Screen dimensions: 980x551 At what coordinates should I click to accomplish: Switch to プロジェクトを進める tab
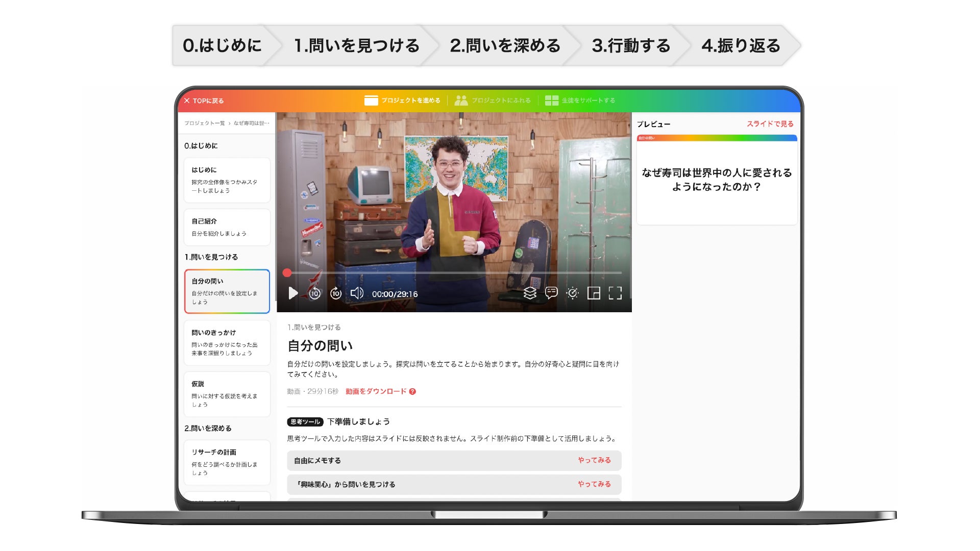tap(402, 101)
